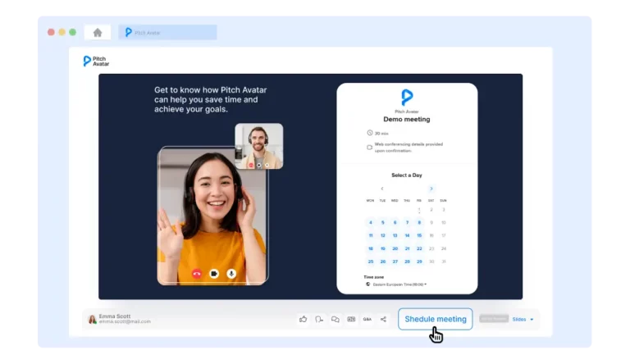Click the Pitch Avatar logo above the slide

point(96,61)
